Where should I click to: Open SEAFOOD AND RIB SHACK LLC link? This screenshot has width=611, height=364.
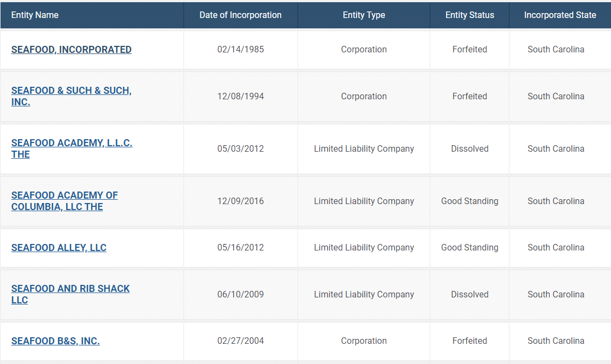(70, 289)
